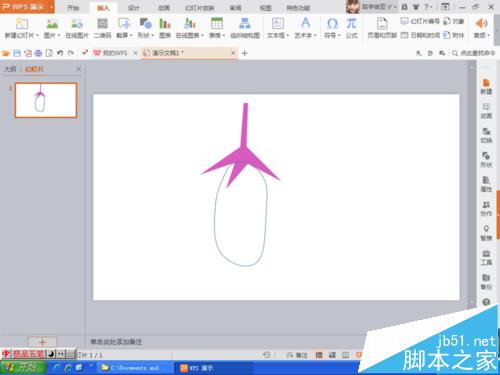Viewport: 500px width, 375px height.
Task: Click the New Slide (新建幻灯片) icon
Action: coord(22,24)
